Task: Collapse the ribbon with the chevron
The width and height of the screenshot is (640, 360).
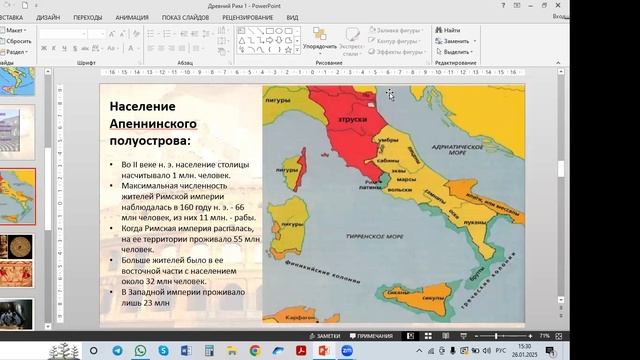Action: pyautogui.click(x=558, y=63)
